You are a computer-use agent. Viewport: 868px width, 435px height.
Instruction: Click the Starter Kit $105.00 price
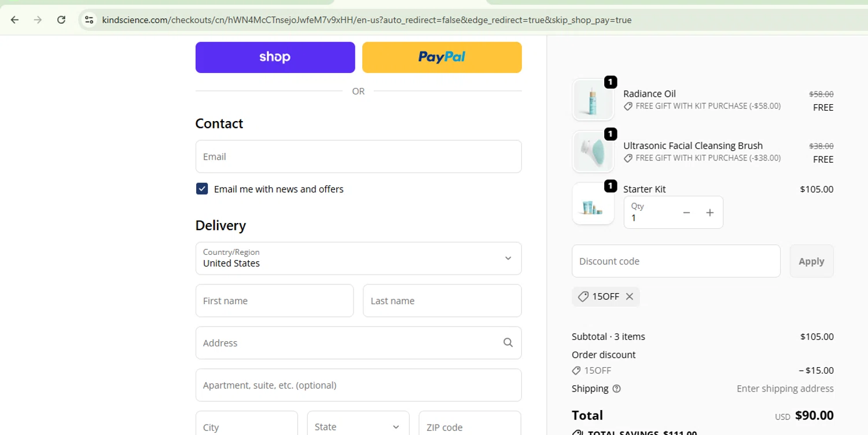pos(816,189)
